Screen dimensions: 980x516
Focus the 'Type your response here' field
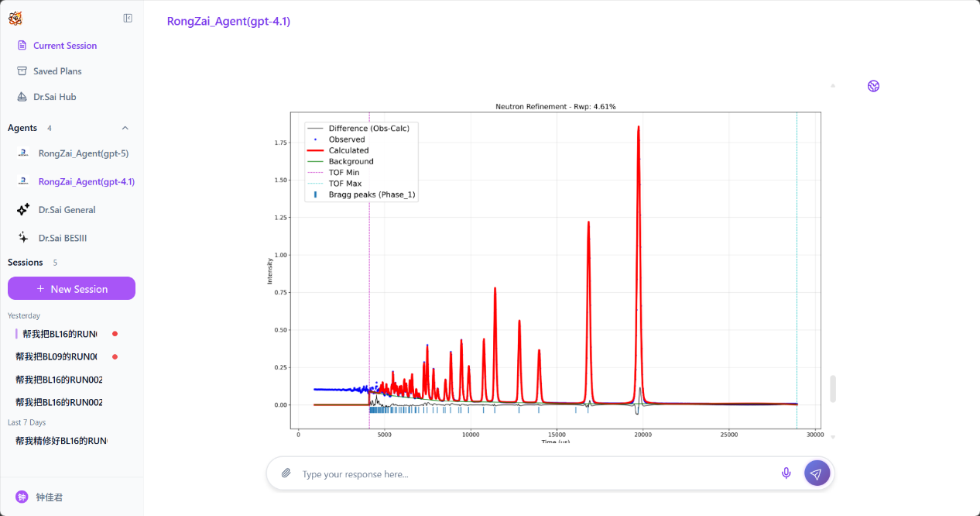[534, 473]
